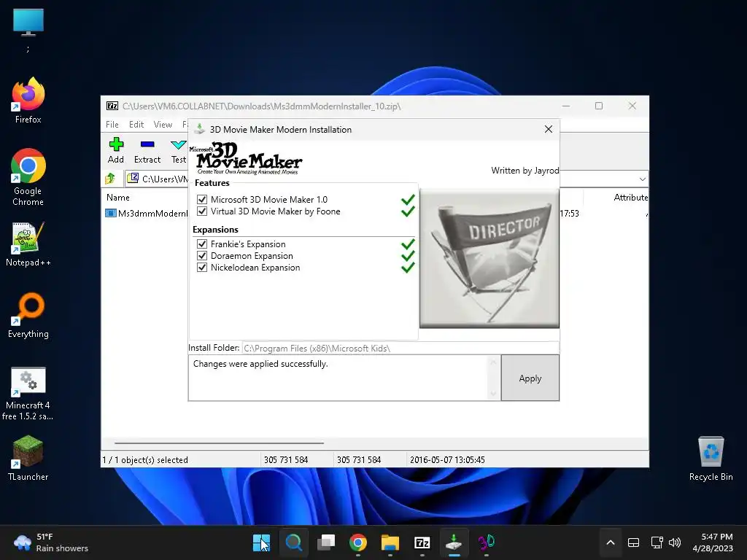Uncheck Virtual 3D Movie Maker by Foone

(x=202, y=211)
